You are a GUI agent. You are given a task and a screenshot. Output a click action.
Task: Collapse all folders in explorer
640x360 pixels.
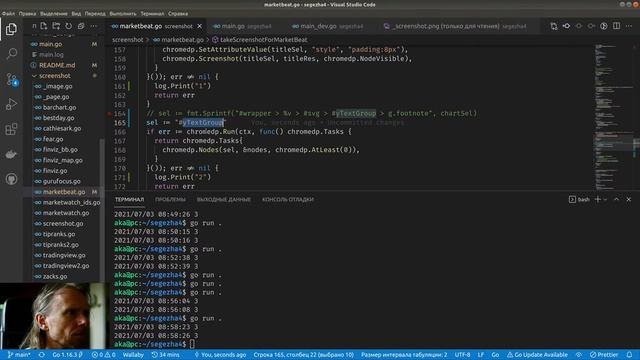(81, 26)
